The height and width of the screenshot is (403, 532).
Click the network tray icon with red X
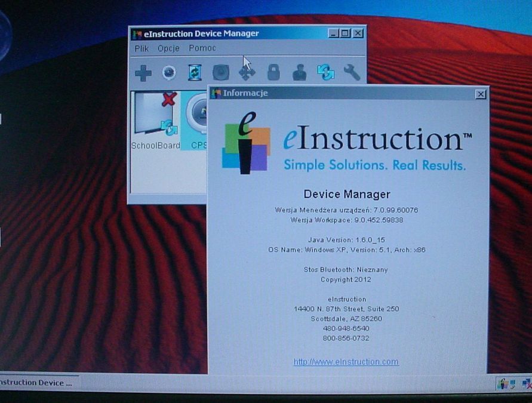pos(527,384)
